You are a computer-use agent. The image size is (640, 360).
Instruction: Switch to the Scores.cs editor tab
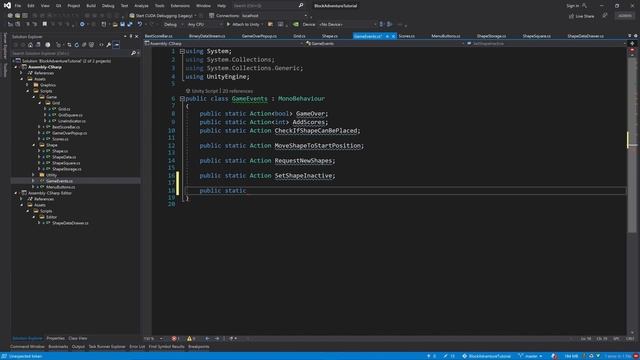[x=407, y=36]
